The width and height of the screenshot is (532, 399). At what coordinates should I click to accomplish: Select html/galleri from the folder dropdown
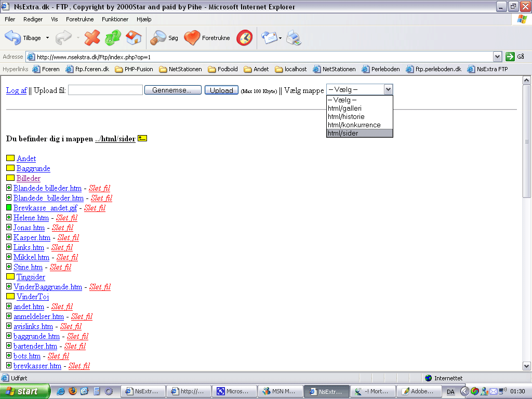pyautogui.click(x=344, y=108)
